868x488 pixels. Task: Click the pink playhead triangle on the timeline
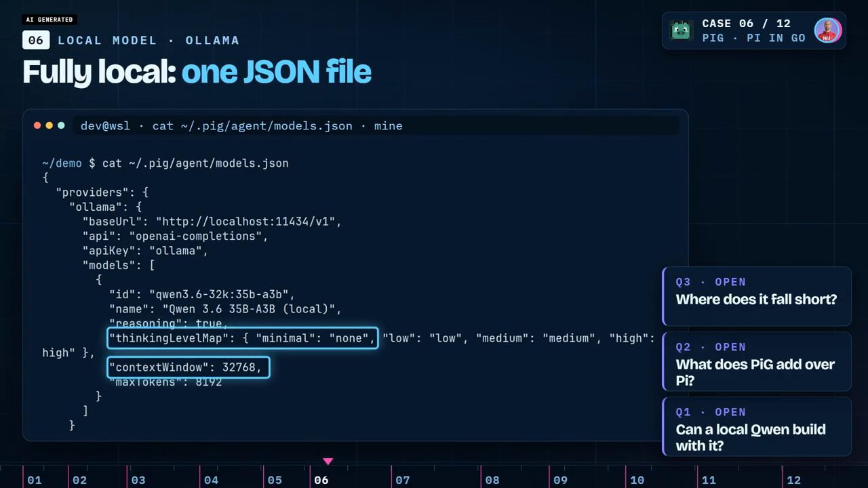pyautogui.click(x=328, y=462)
